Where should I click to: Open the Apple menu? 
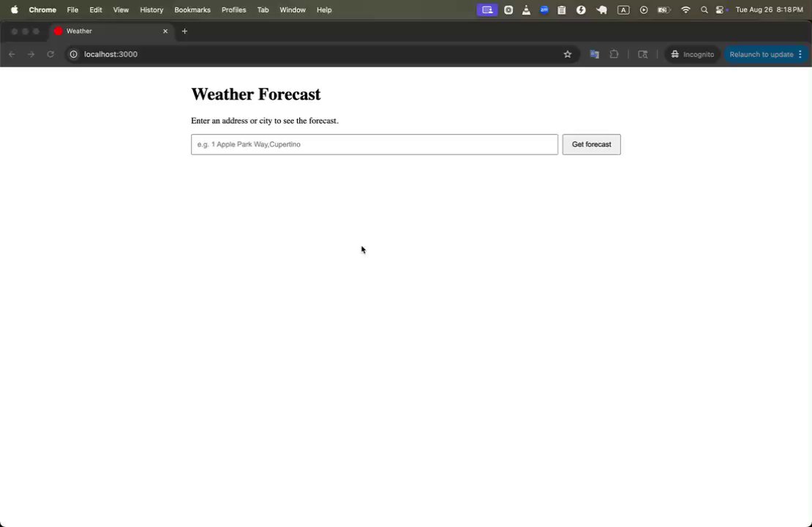[x=15, y=10]
